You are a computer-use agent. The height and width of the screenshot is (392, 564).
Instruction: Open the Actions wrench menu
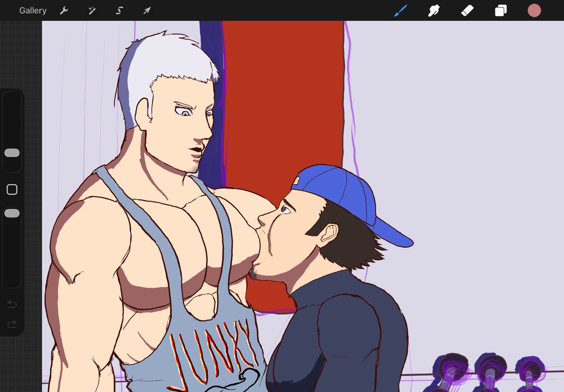64,10
